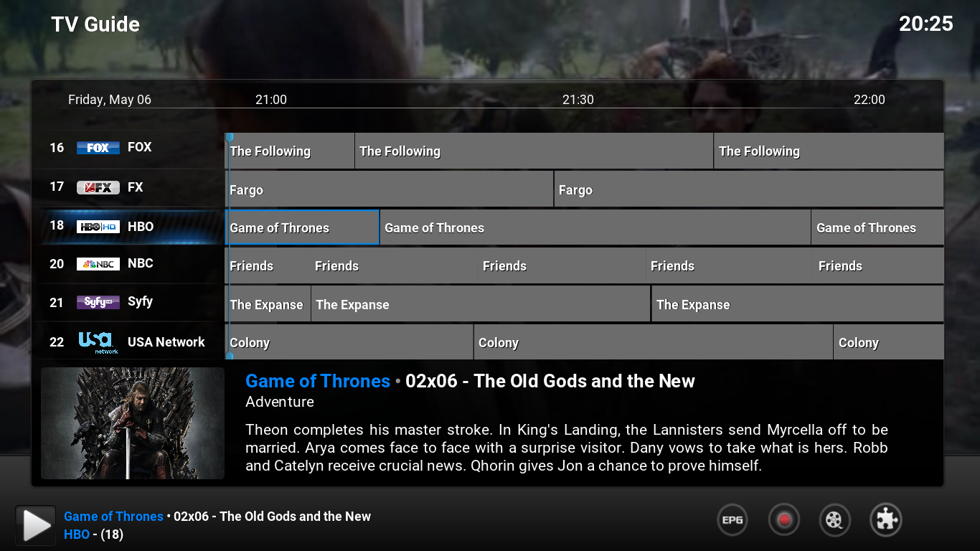Click the 21:00 time marker
The image size is (980, 551).
click(271, 100)
